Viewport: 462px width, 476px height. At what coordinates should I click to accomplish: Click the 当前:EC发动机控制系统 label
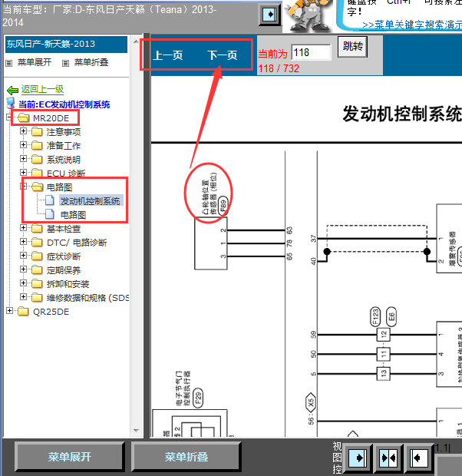click(64, 104)
